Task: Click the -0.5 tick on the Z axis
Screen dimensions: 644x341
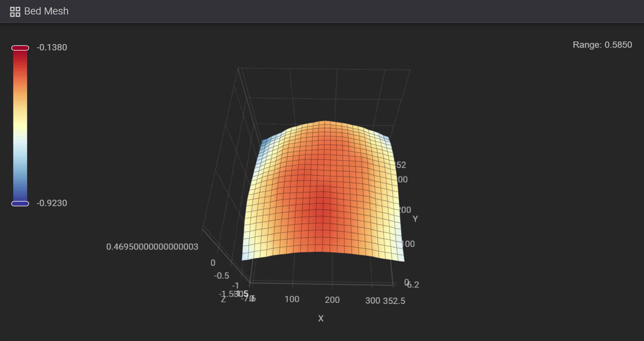Action: (x=221, y=276)
